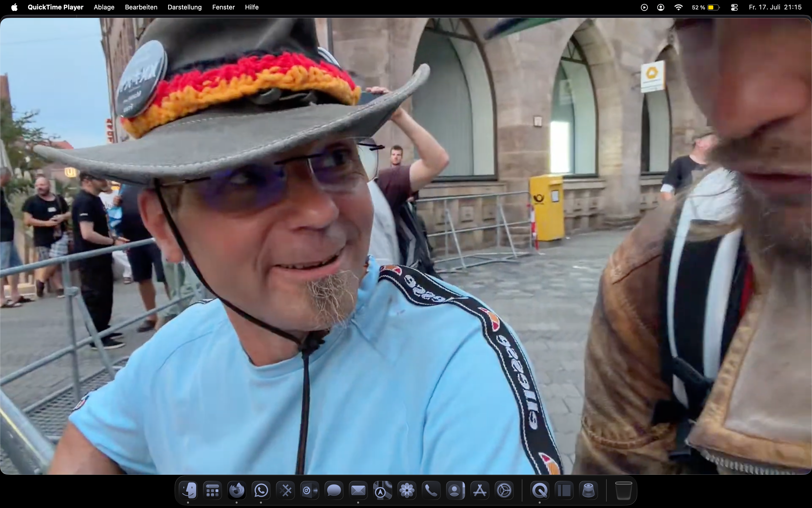This screenshot has width=812, height=508.
Task: Open System Settings gear in the Dock
Action: point(504,491)
